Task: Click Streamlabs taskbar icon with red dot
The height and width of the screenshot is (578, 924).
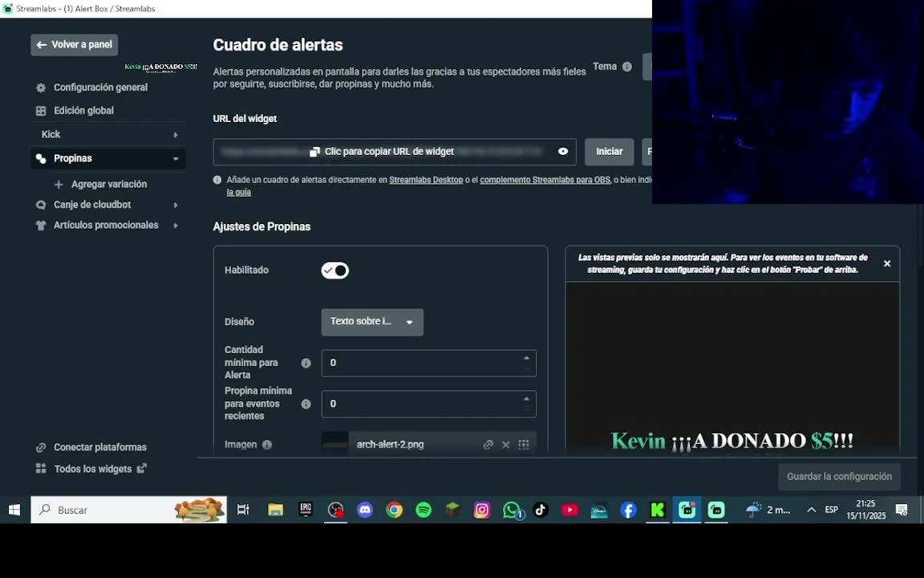Action: pyautogui.click(x=687, y=511)
